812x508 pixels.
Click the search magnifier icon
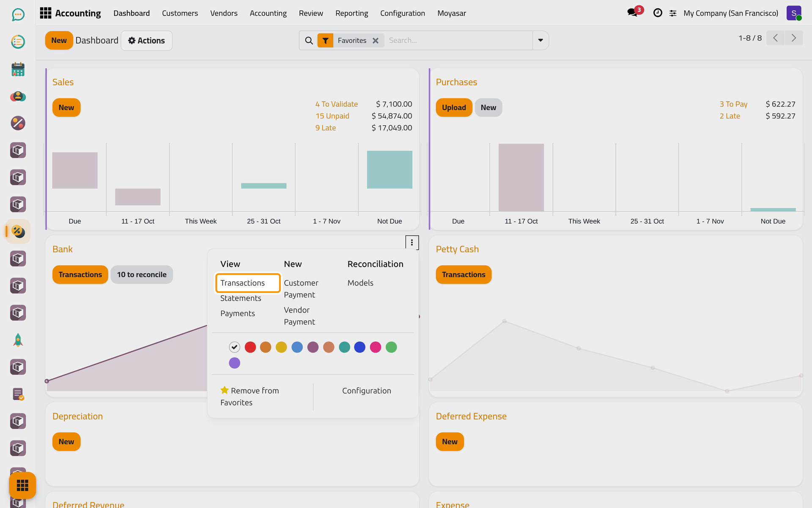coord(309,41)
